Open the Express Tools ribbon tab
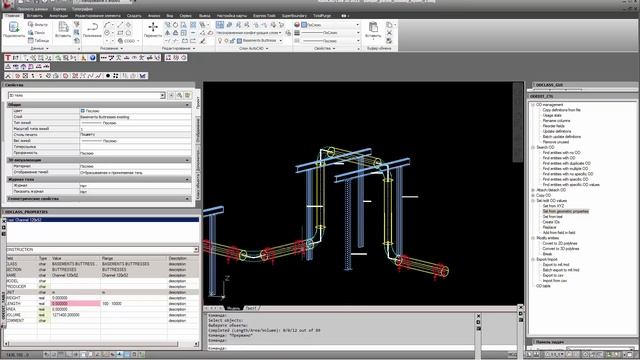This screenshot has height=360, width=640. coord(264,16)
